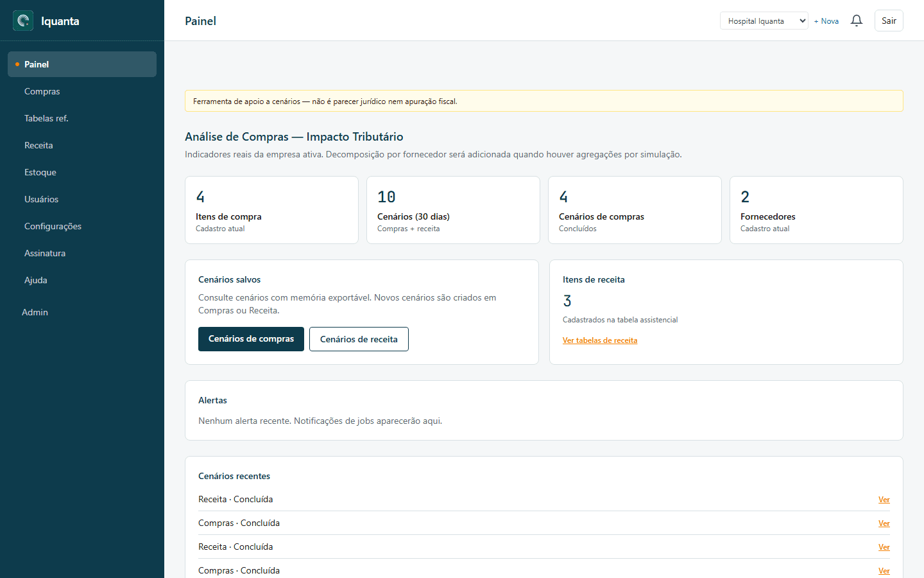Screen dimensions: 924x578
Task: Click the Análise de Compras — Impacto Tributário heading
Action: [x=294, y=137]
